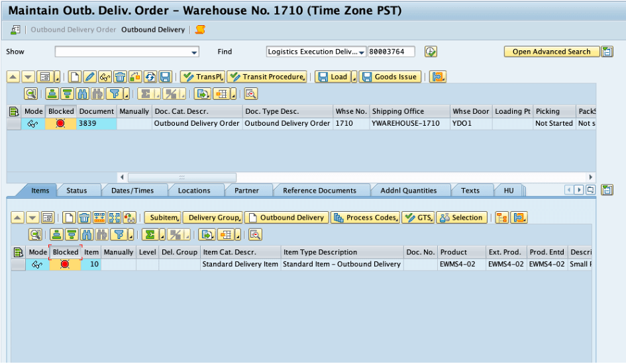
Task: Switch to the Reference Documents tab
Action: click(319, 191)
